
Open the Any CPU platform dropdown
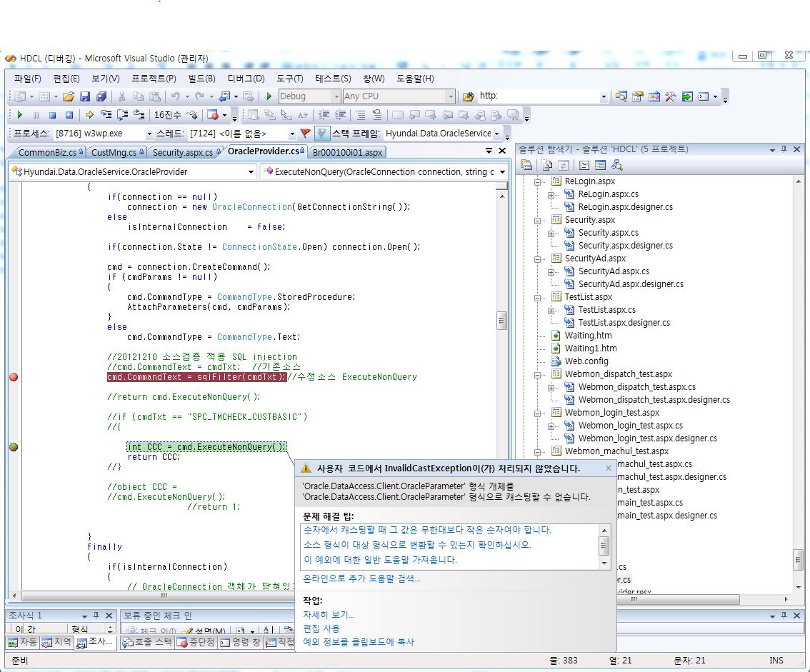coord(451,96)
